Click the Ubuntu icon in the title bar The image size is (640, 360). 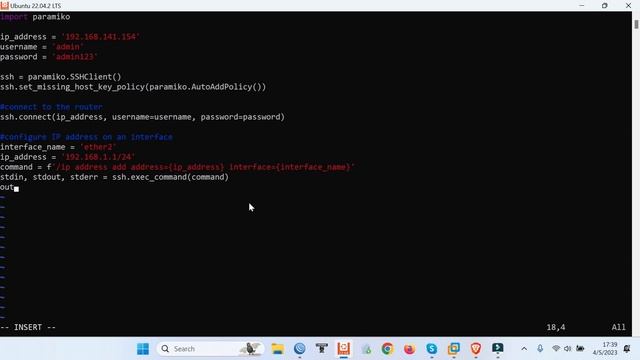(4, 6)
